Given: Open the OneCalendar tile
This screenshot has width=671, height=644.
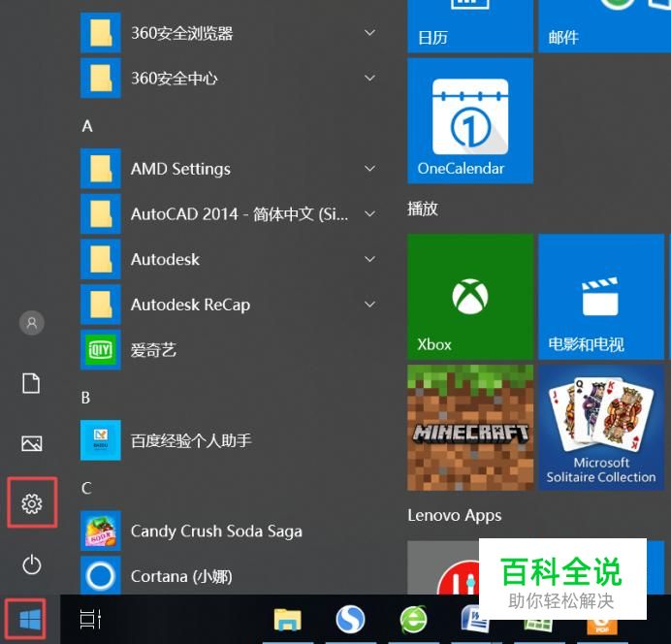Looking at the screenshot, I should [x=470, y=121].
